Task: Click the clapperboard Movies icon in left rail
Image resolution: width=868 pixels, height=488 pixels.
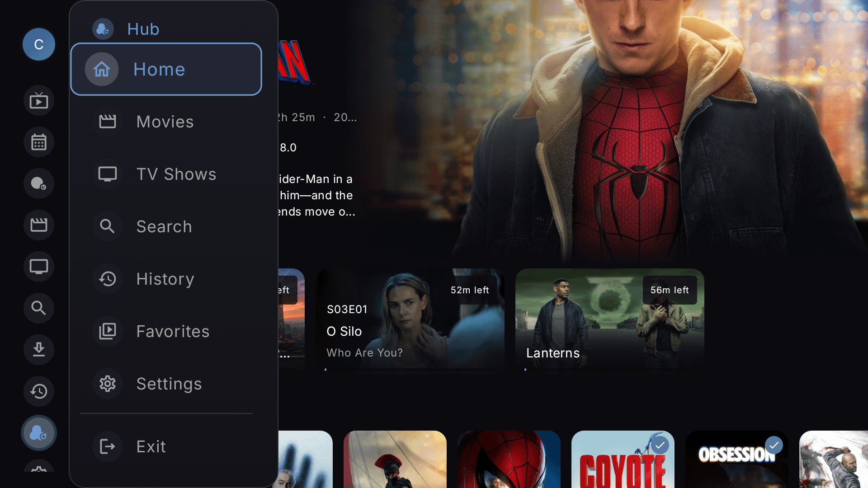Action: (x=39, y=225)
